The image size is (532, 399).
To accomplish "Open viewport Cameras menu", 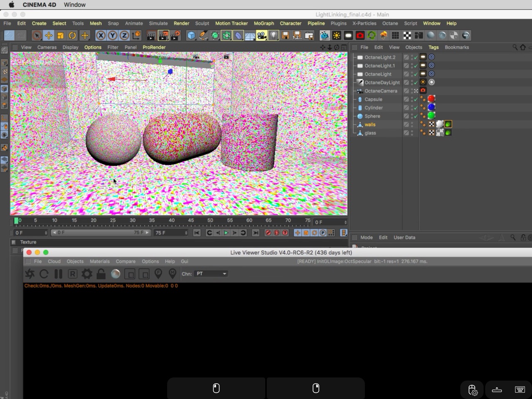I will click(x=47, y=47).
